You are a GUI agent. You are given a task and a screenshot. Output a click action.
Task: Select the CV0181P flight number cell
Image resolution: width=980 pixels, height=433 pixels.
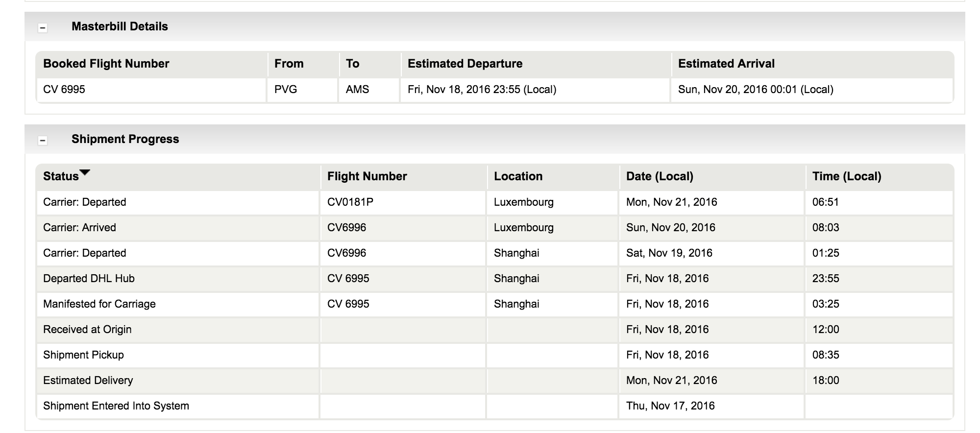click(x=403, y=202)
